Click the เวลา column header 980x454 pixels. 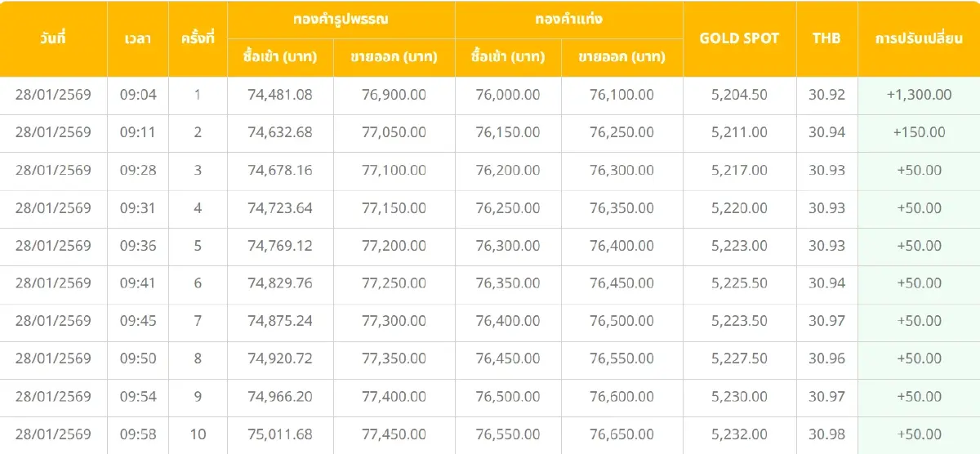pos(138,38)
